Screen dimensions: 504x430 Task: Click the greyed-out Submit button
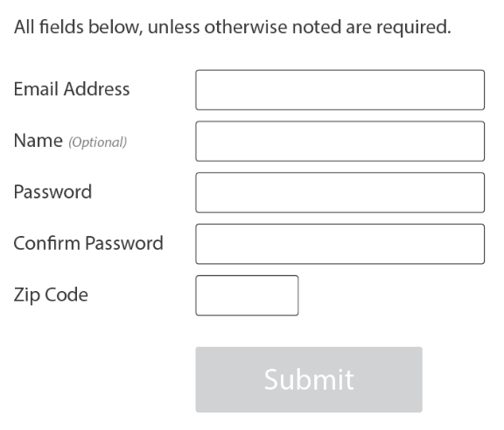pyautogui.click(x=309, y=379)
